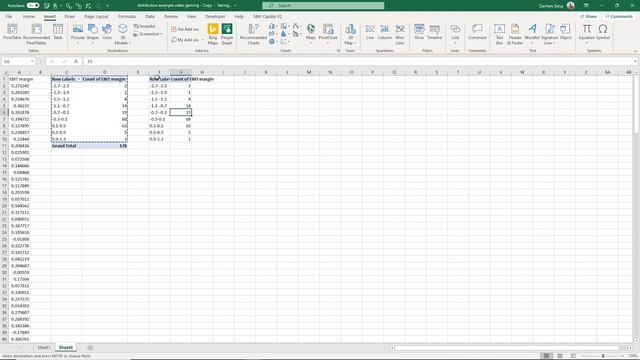Click Get Add-ins

(x=185, y=29)
